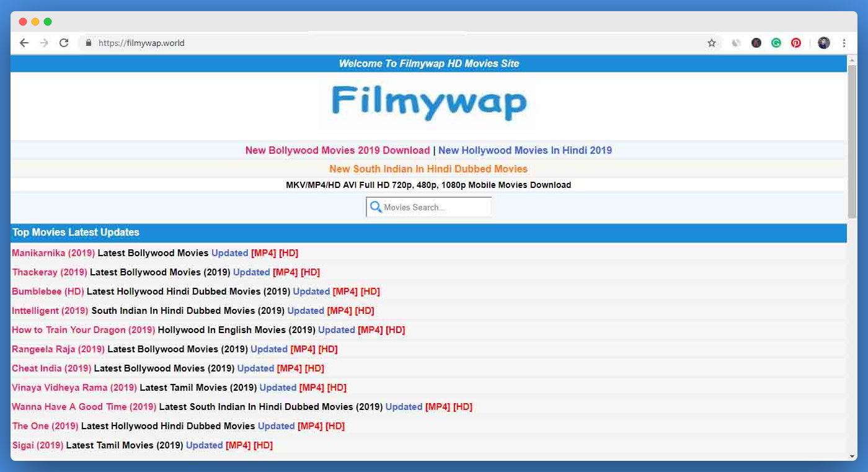Open the Grammarly extension icon

[x=776, y=43]
